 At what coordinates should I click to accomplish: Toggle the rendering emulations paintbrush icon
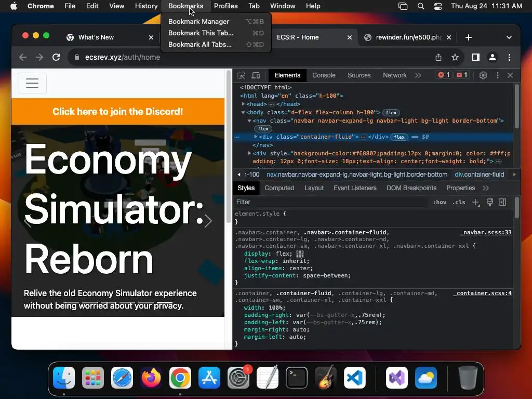pyautogui.click(x=489, y=202)
